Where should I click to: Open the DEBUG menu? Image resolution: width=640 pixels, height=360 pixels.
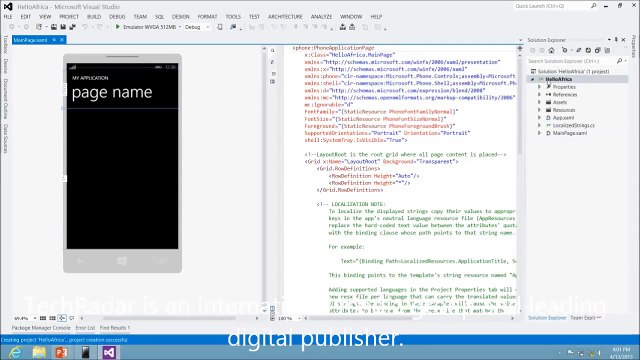coord(117,17)
